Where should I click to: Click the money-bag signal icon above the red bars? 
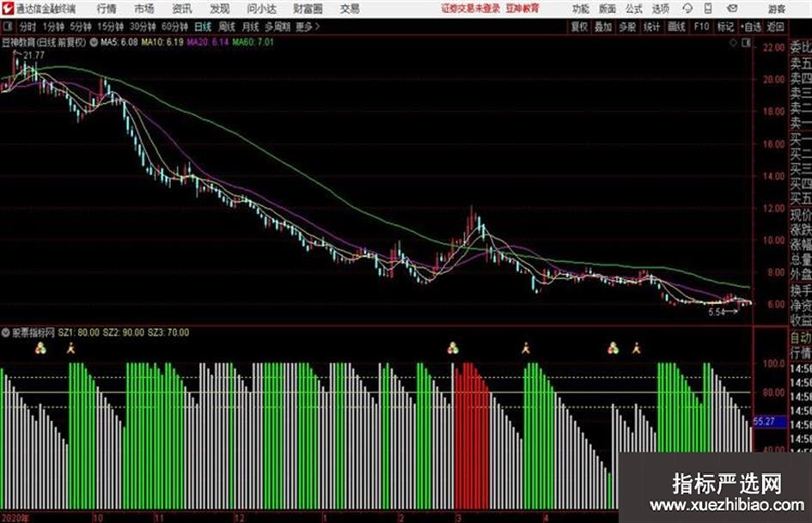pos(453,348)
